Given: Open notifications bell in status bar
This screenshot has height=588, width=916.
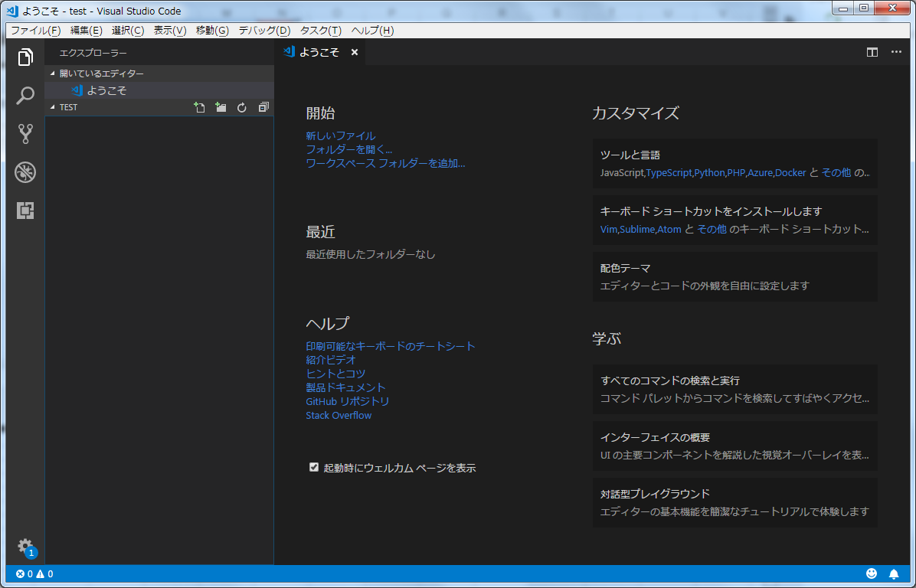Looking at the screenshot, I should [x=894, y=573].
